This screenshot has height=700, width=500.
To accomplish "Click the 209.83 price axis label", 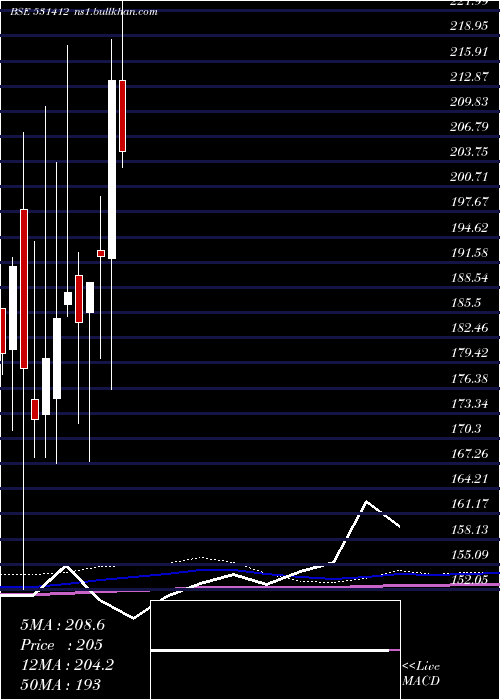I will point(469,102).
